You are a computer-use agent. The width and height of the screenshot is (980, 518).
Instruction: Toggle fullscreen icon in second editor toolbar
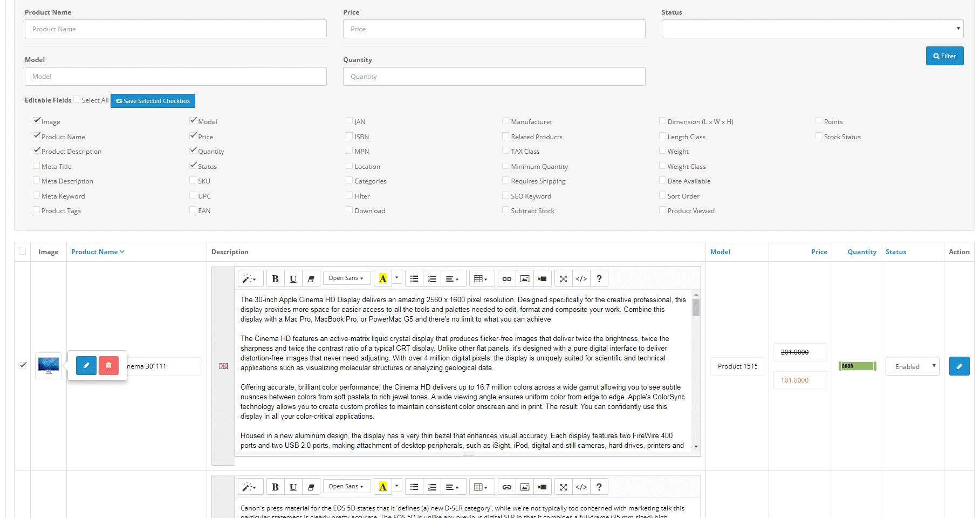564,487
